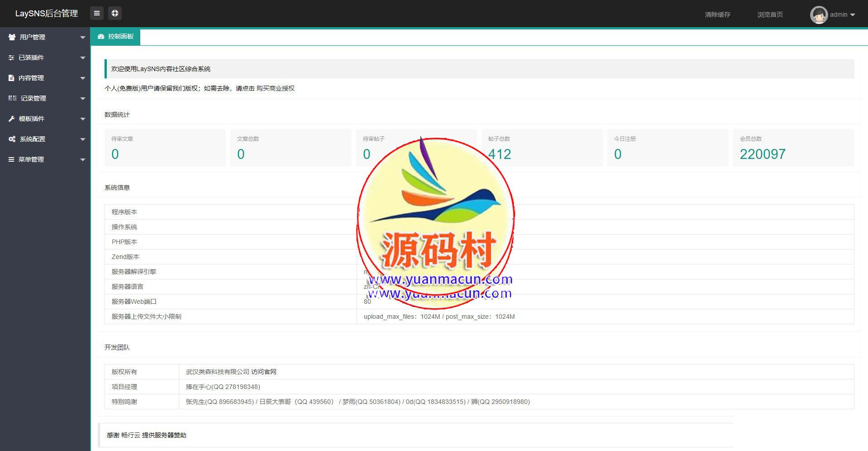Click the LaySNS后台管理 logo title
Screen dimensions: 868x451
click(x=47, y=14)
